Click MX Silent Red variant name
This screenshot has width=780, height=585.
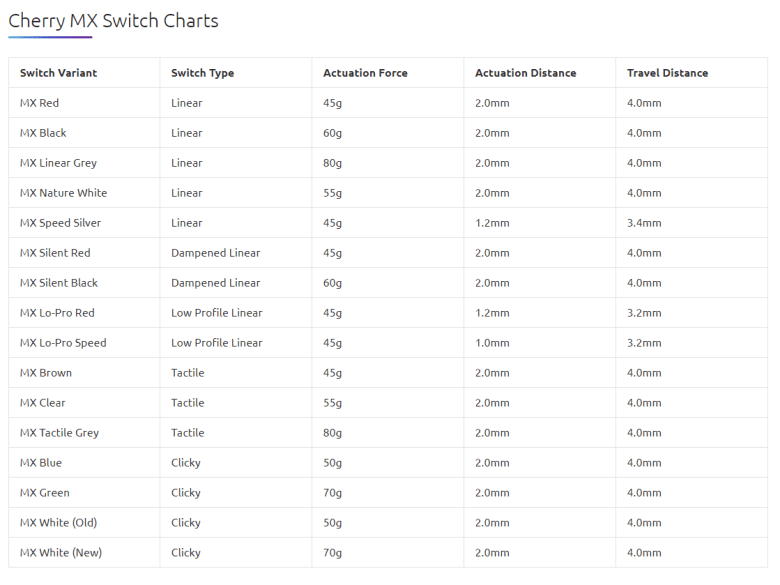pyautogui.click(x=55, y=253)
